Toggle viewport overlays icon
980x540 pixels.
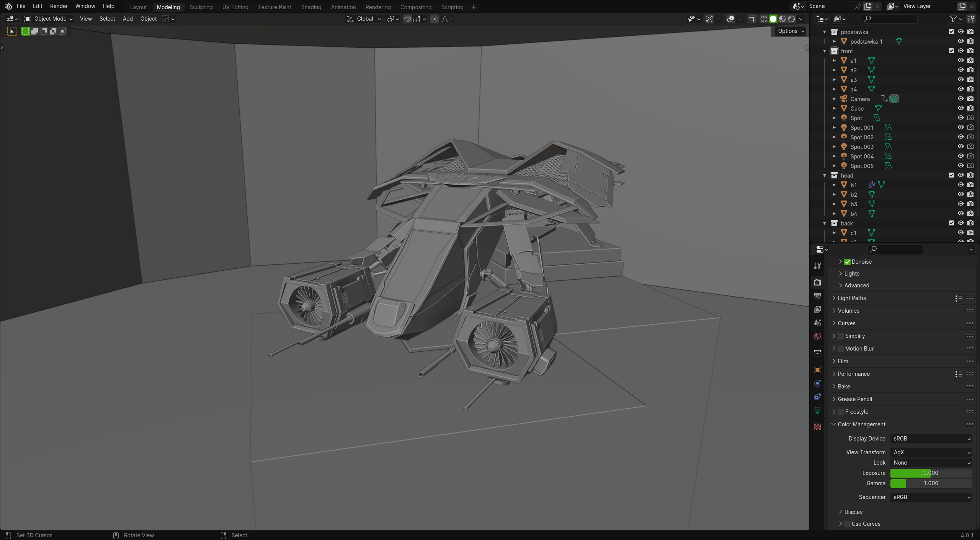(x=730, y=19)
